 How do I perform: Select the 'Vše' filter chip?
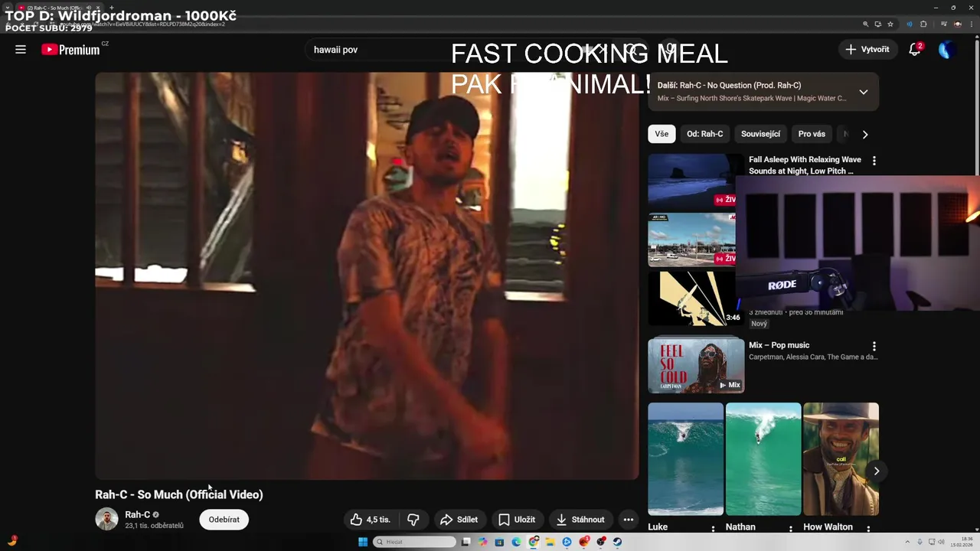point(661,134)
